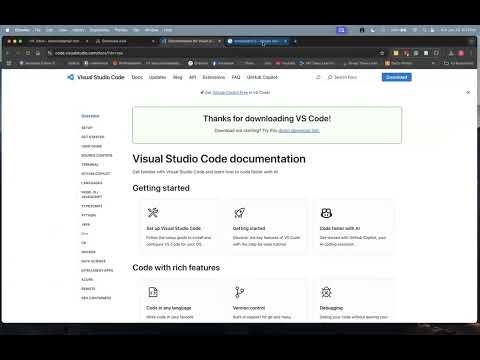
Task: Bookmark this page with the star icon
Action: [382, 53]
